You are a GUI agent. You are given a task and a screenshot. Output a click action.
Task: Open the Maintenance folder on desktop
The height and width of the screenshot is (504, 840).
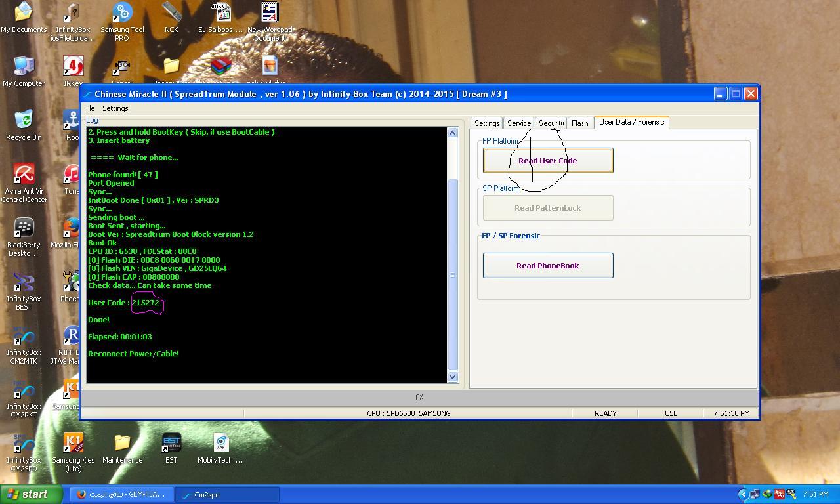point(122,448)
